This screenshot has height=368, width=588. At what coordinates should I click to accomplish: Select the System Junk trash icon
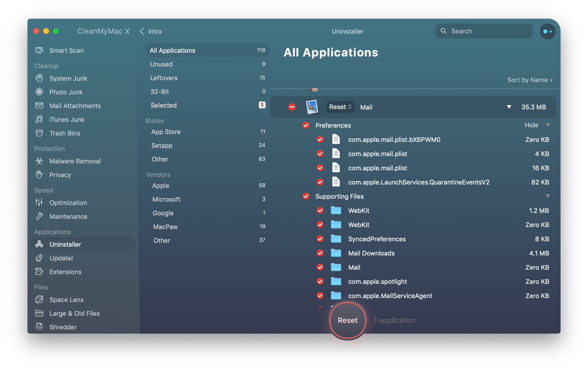(x=39, y=78)
